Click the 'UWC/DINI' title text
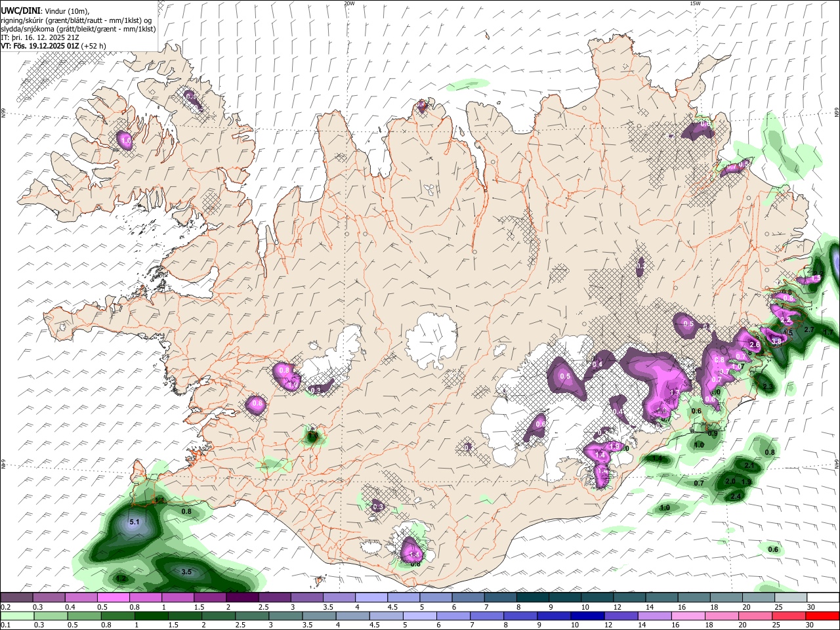Viewport: 840px width, 630px height. click(x=20, y=11)
